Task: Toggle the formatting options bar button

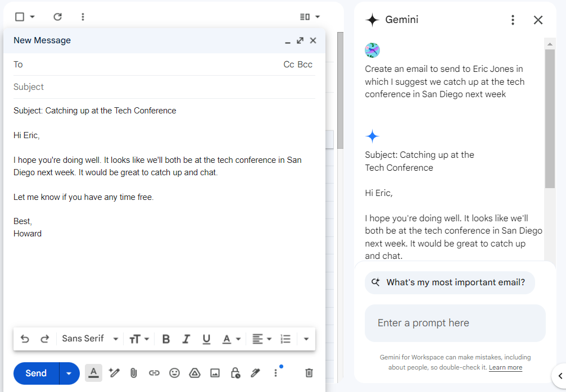Action: coord(93,373)
